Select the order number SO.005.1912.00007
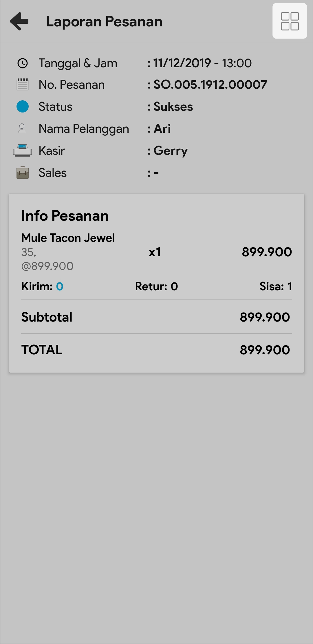This screenshot has height=644, width=313. (210, 85)
